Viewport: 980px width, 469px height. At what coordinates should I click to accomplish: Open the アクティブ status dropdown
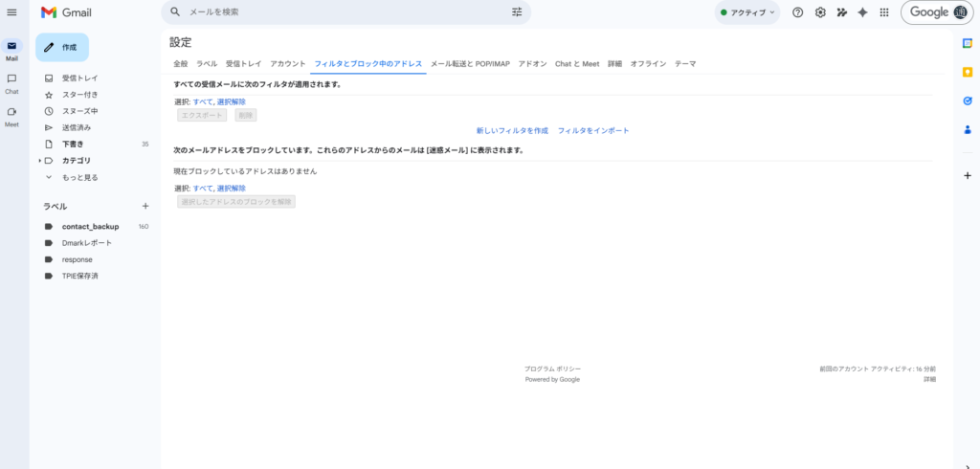[747, 12]
